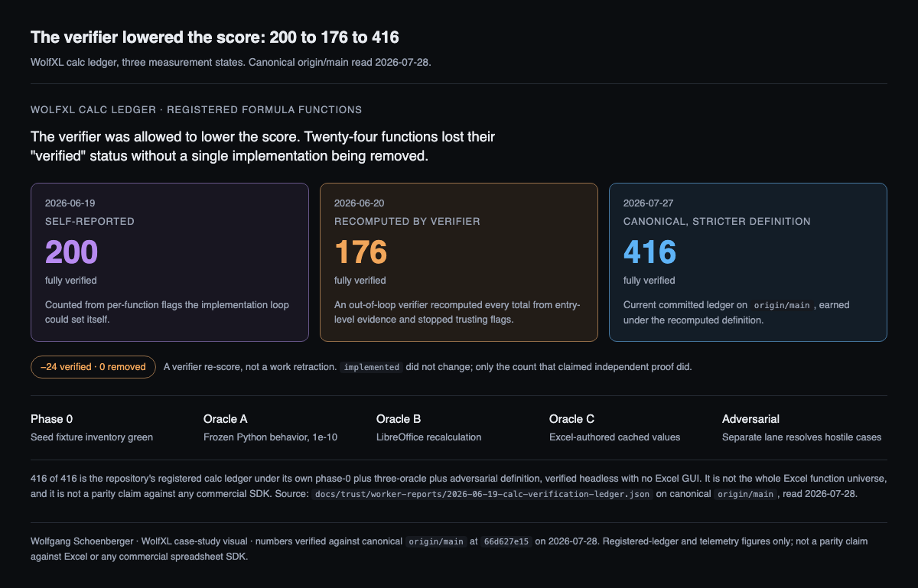Click the calc-verification-ledger.json file path

[483, 494]
